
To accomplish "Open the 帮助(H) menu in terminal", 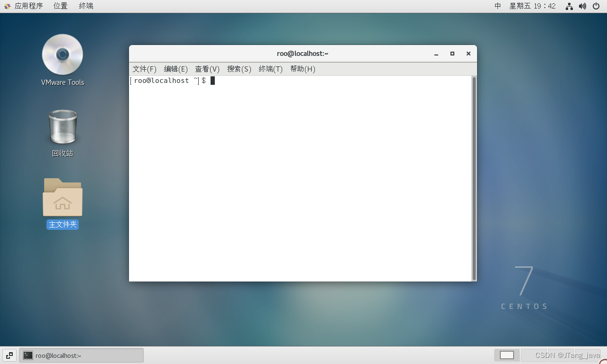I will tap(303, 69).
